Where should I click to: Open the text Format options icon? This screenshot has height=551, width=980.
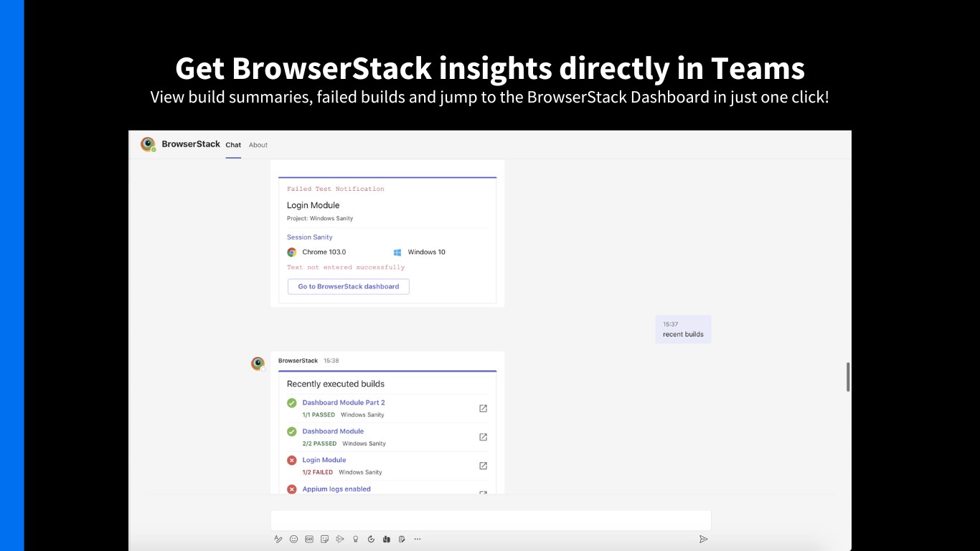pyautogui.click(x=278, y=539)
